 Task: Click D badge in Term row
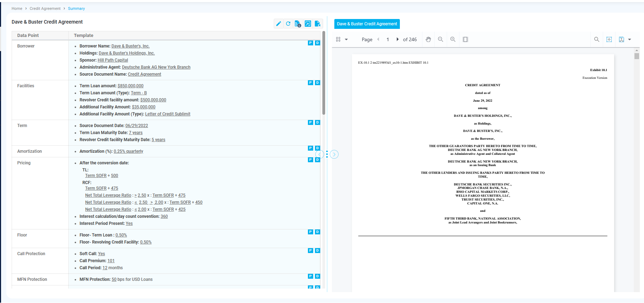(x=317, y=122)
